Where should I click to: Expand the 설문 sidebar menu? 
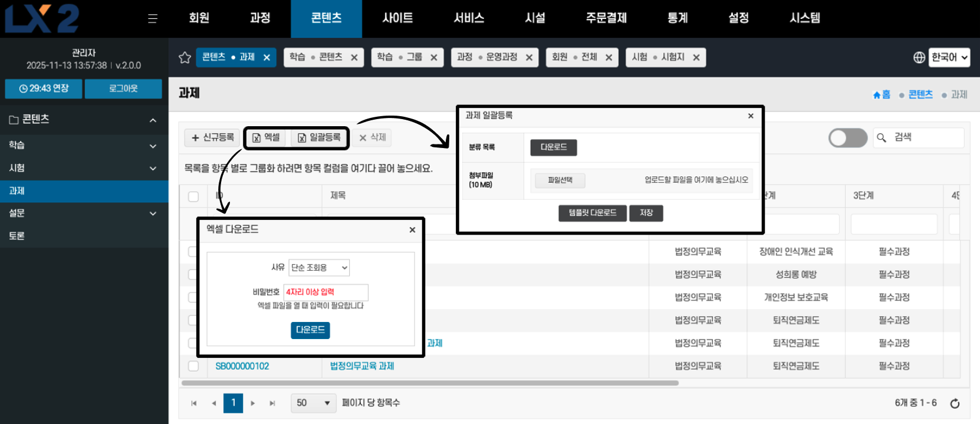click(153, 213)
